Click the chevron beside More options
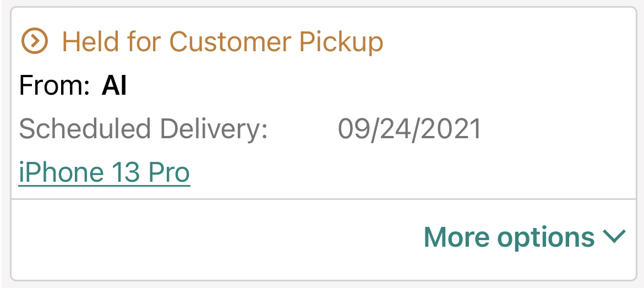This screenshot has height=288, width=644. 614,236
